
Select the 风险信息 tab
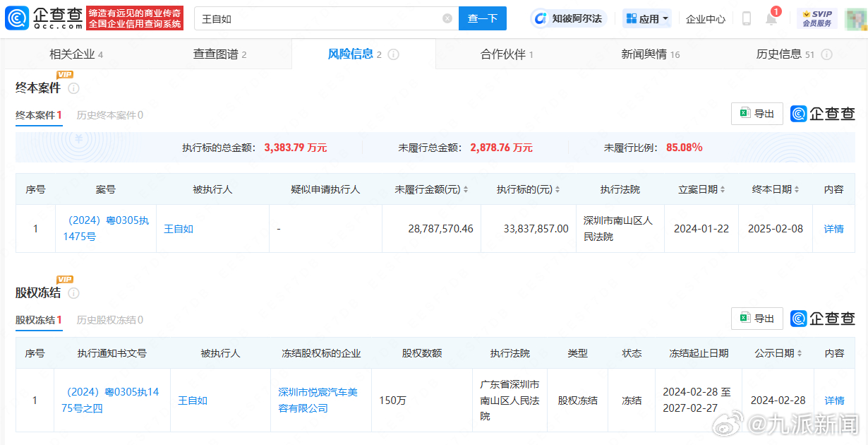tap(363, 54)
